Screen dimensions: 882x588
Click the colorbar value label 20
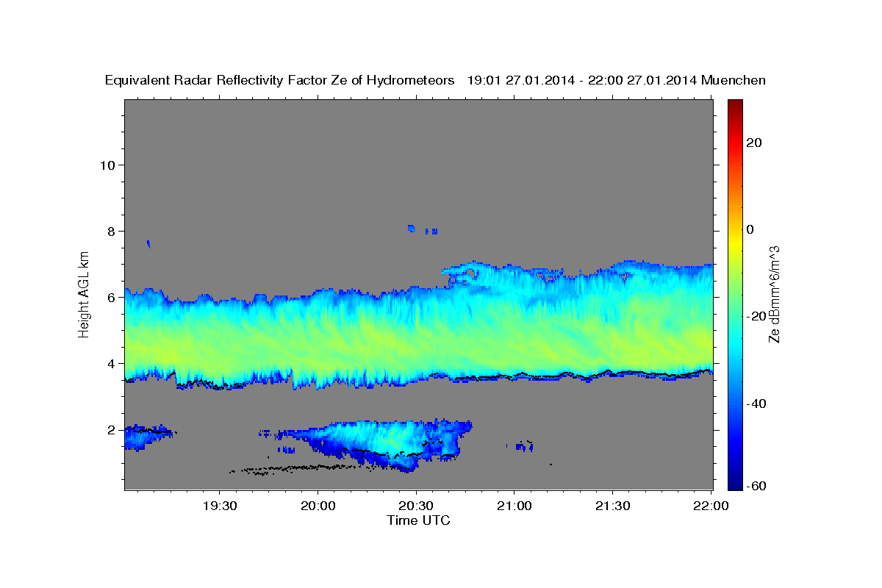click(754, 143)
